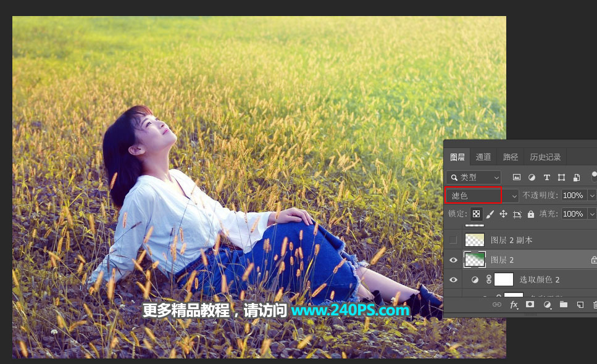Select the 图层 2 副本 layer name
This screenshot has width=597, height=364.
tap(511, 240)
